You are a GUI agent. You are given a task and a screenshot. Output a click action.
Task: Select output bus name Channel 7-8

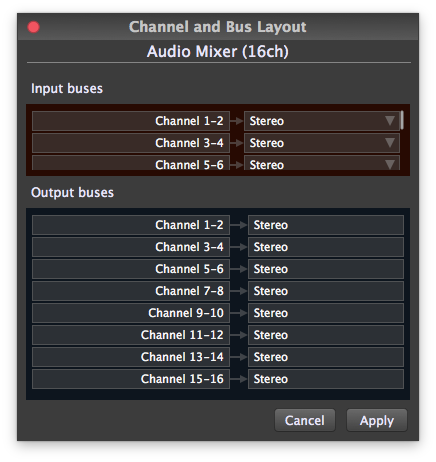131,291
